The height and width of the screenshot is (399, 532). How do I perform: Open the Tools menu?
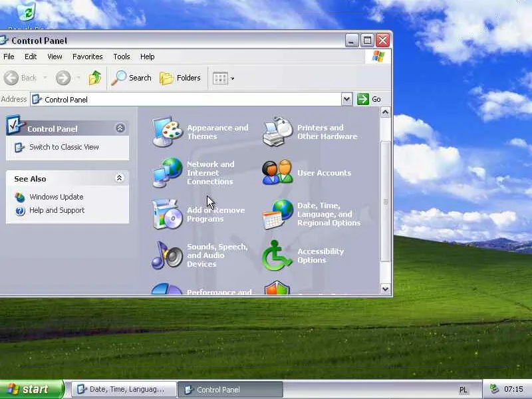click(x=122, y=57)
